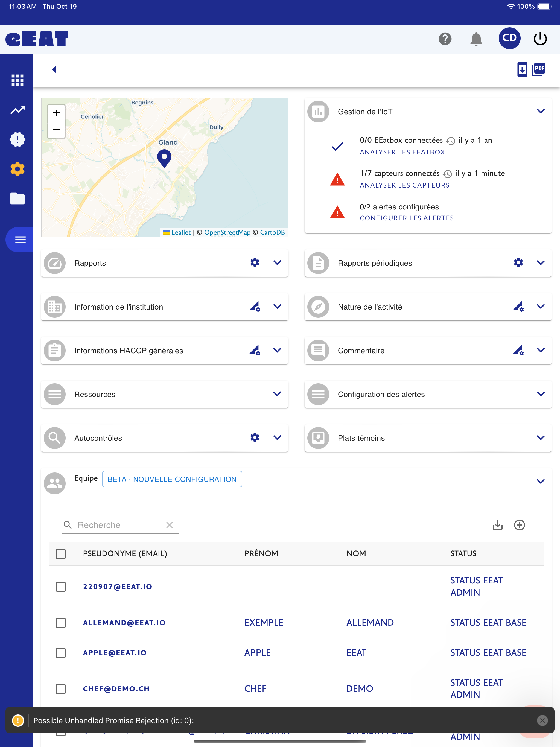Screen dimensions: 560x747
Task: Open Rapports settings gear
Action: click(x=255, y=262)
